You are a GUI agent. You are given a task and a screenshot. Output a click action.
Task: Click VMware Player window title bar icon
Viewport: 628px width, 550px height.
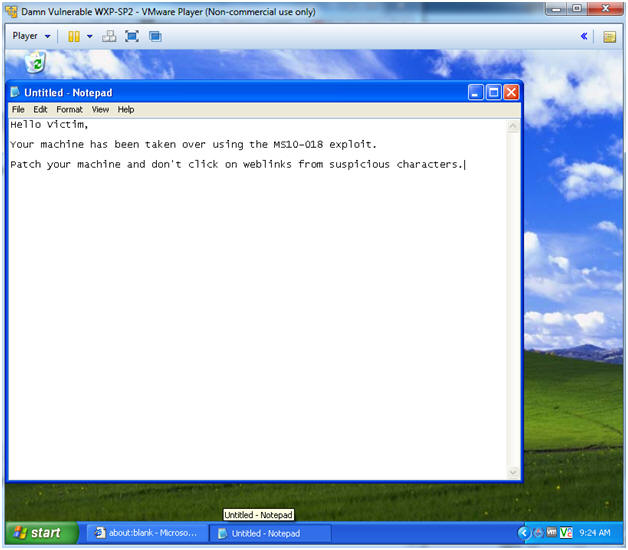point(12,12)
